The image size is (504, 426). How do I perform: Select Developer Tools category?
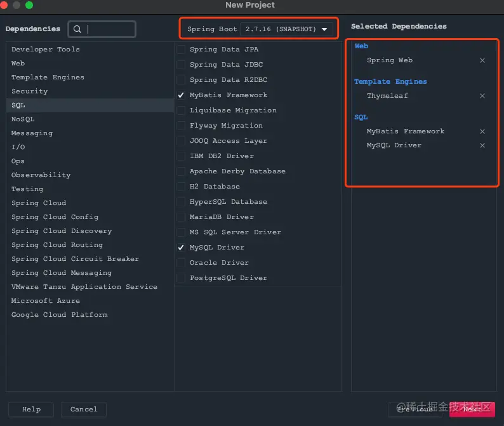pyautogui.click(x=90, y=49)
